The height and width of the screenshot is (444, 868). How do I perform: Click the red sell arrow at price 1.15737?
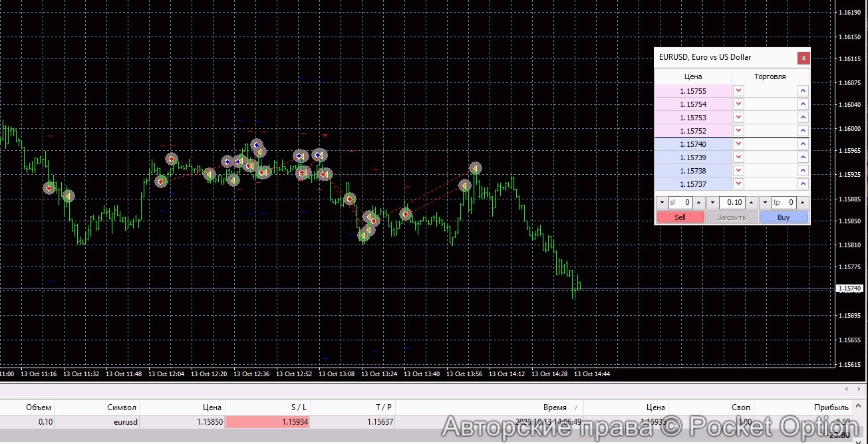(x=738, y=184)
